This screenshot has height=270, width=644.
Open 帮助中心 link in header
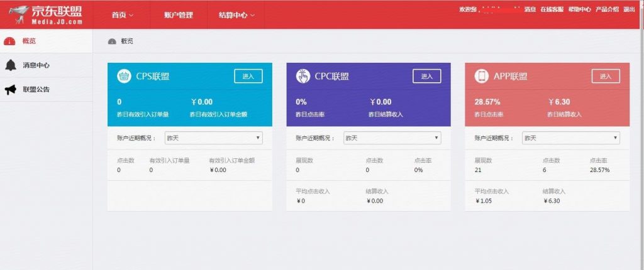click(579, 9)
